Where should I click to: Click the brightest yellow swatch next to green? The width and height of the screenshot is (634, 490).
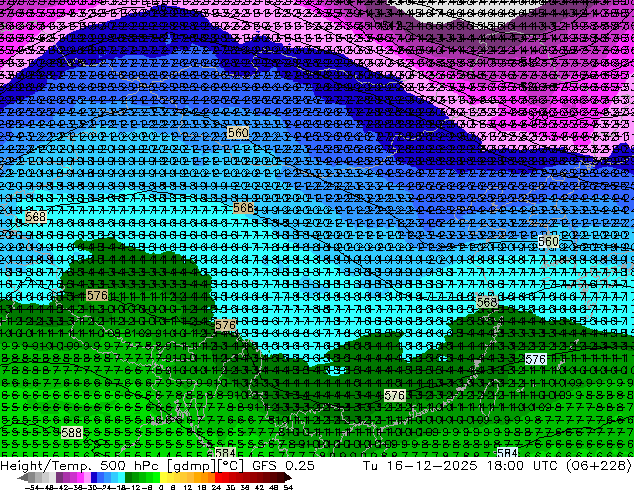(x=163, y=478)
